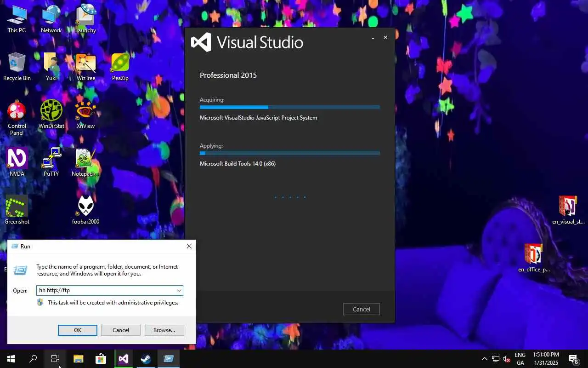Viewport: 588px width, 368px height.
Task: Click the administrative privileges shield icon
Action: (40, 302)
